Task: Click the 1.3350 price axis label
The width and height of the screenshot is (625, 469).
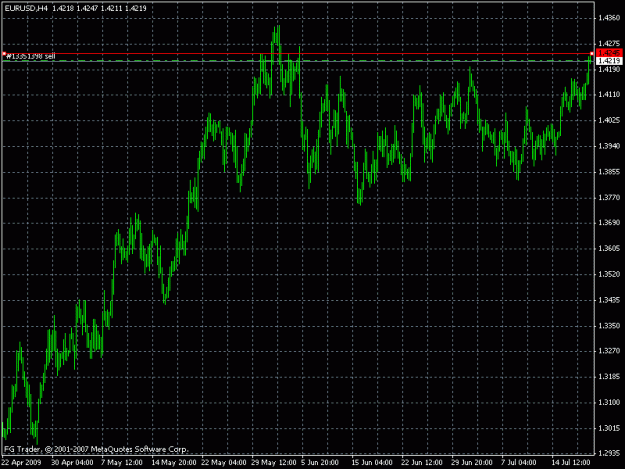Action: pyautogui.click(x=609, y=326)
